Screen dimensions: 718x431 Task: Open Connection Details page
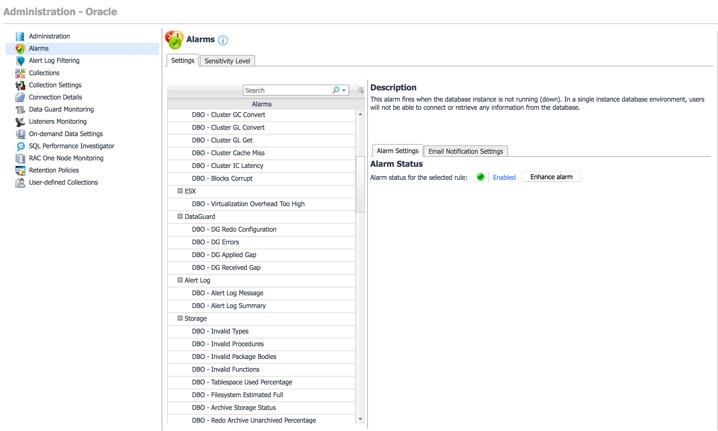click(x=55, y=97)
